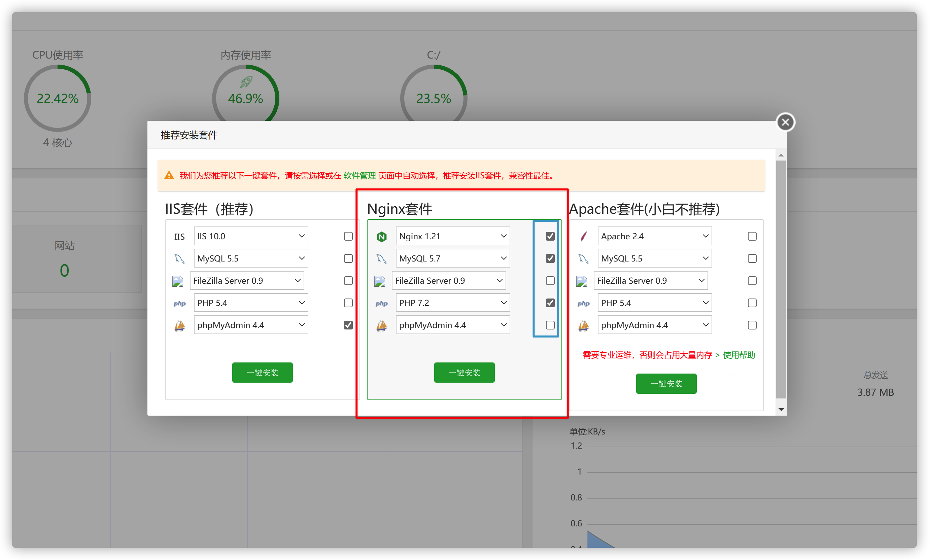Viewport: 929px width, 560px height.
Task: Open the 软件管理 link in the notice
Action: click(x=359, y=176)
